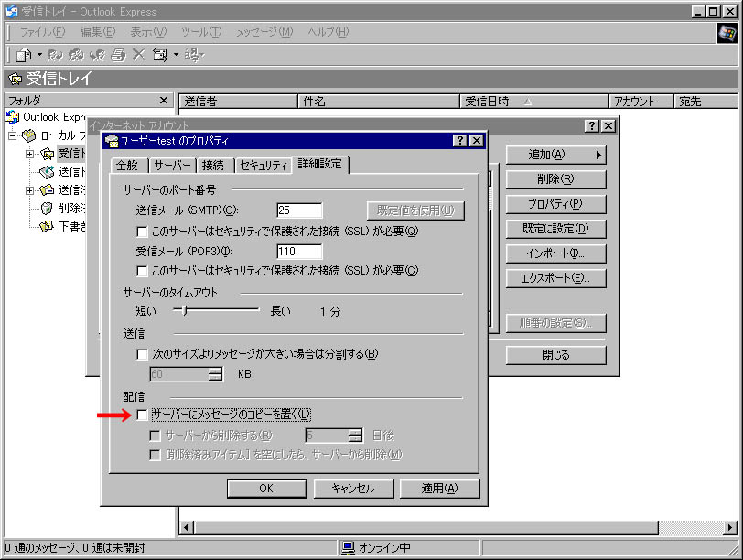Click the Forward toolbar icon
743x560 pixels.
tap(98, 56)
